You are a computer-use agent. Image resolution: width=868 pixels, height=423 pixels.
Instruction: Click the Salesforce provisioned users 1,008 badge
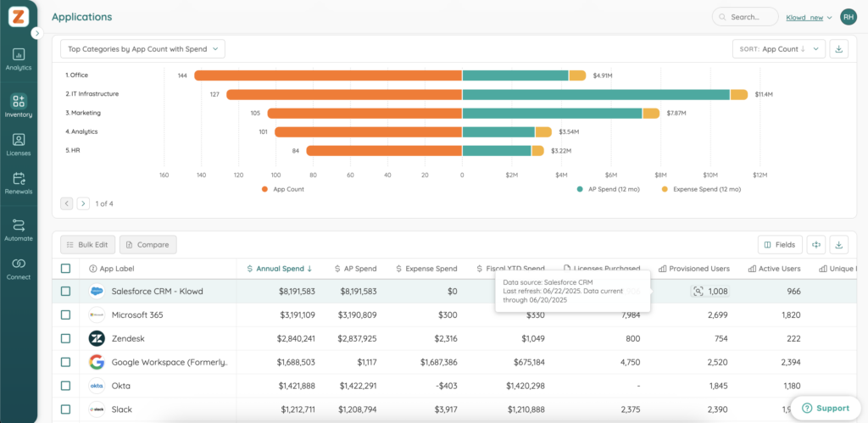pos(709,292)
